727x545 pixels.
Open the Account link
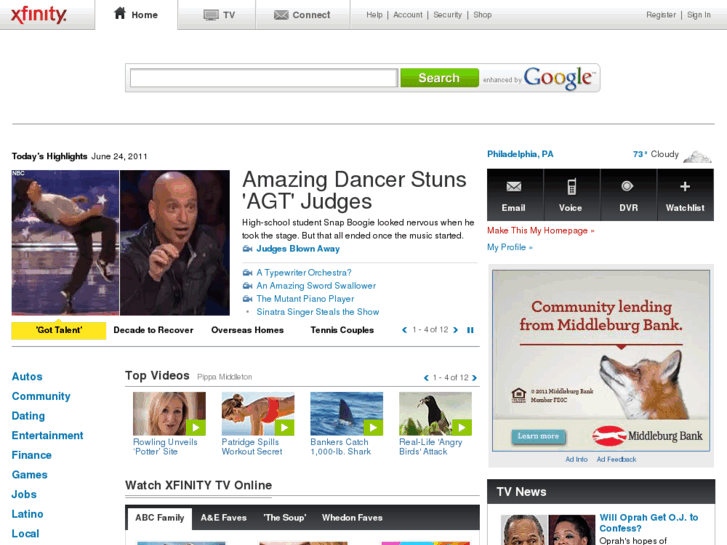coord(408,15)
